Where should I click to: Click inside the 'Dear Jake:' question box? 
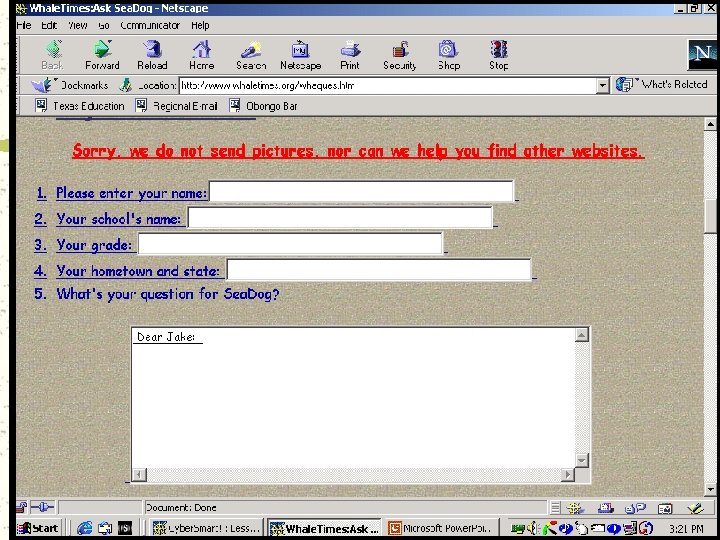point(353,398)
